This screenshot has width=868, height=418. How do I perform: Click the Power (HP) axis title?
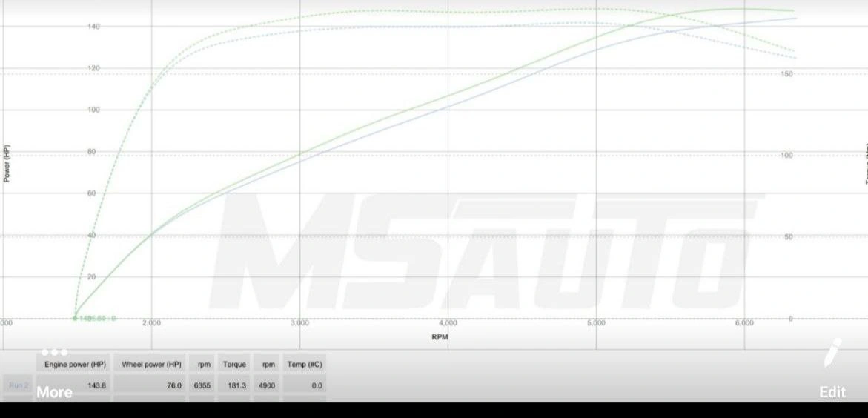coord(7,164)
